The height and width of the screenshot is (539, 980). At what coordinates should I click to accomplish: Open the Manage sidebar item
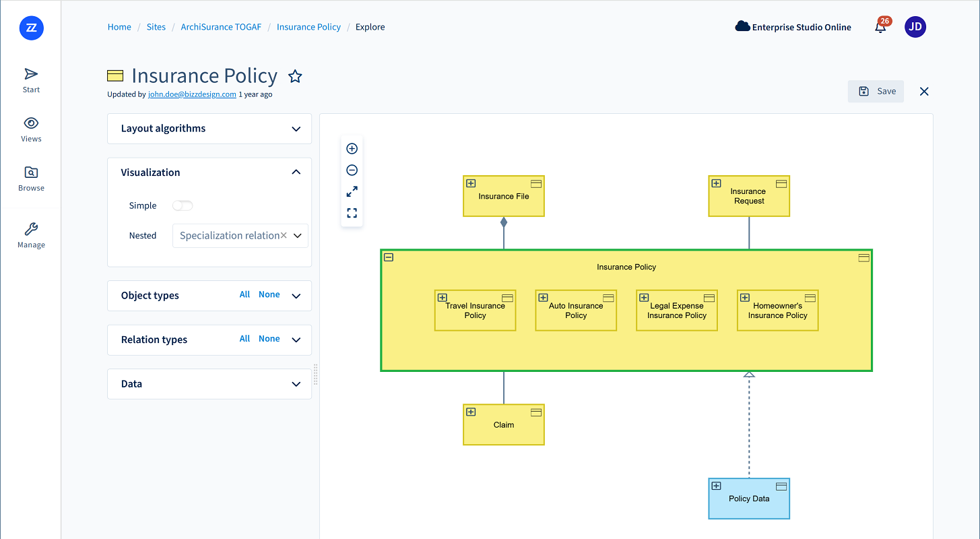31,235
